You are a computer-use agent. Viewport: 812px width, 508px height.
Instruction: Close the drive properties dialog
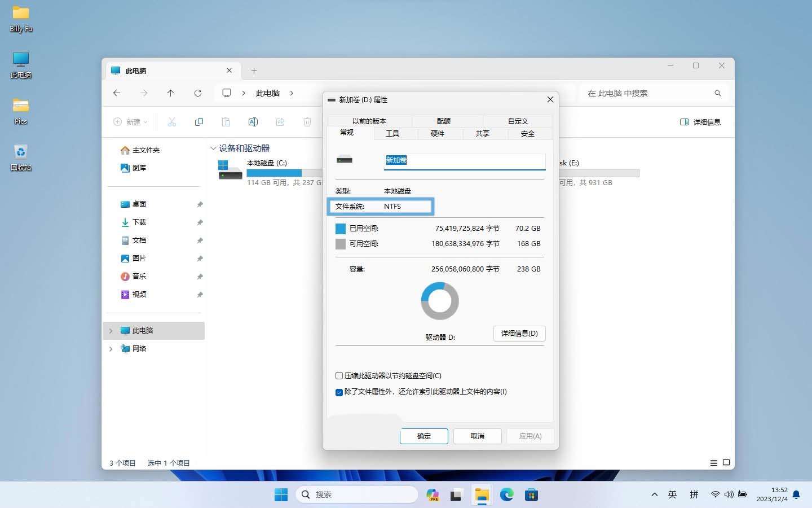550,99
